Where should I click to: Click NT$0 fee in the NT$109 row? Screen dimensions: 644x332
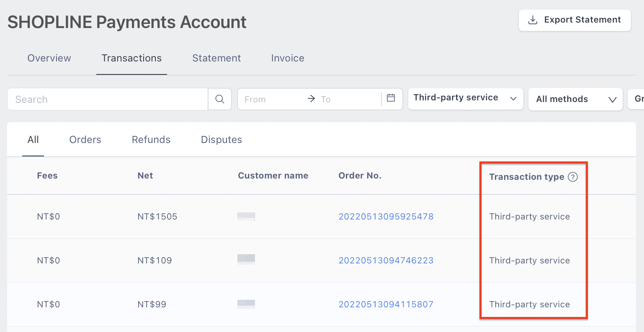(49, 260)
